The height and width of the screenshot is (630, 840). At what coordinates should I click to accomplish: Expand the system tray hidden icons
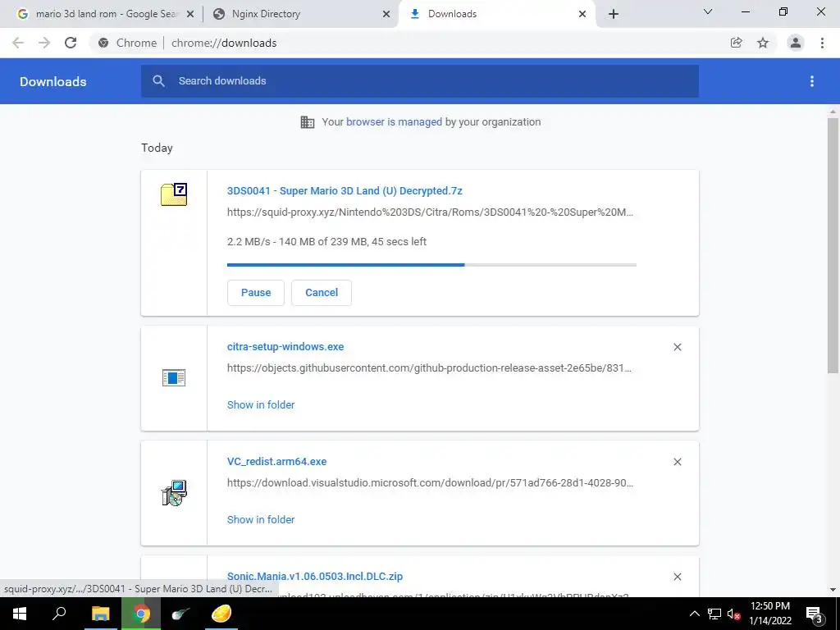pos(694,614)
